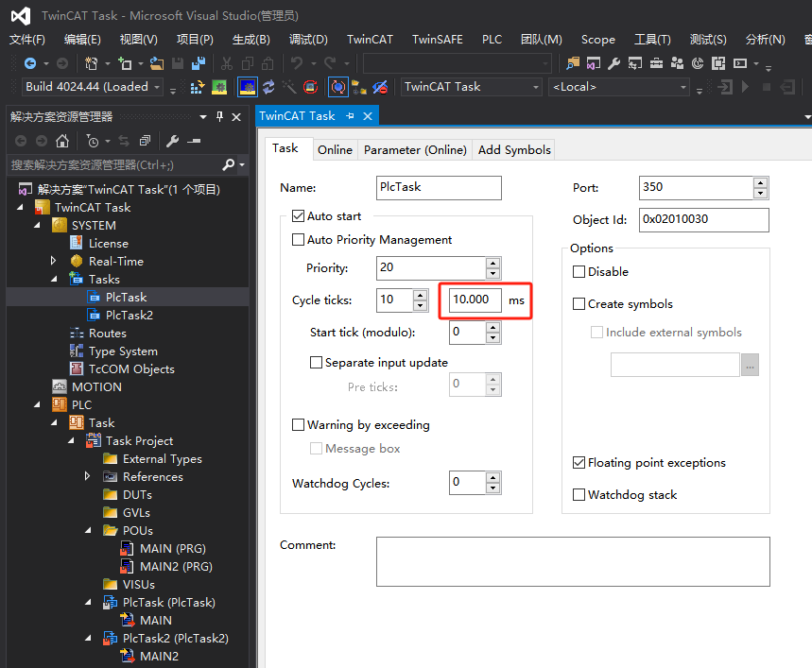The height and width of the screenshot is (668, 812).
Task: Select the Routes tree item
Action: (107, 334)
